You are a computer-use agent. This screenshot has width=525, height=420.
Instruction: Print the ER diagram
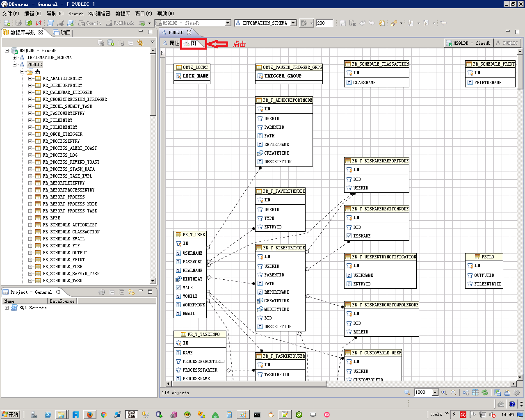[x=507, y=393]
